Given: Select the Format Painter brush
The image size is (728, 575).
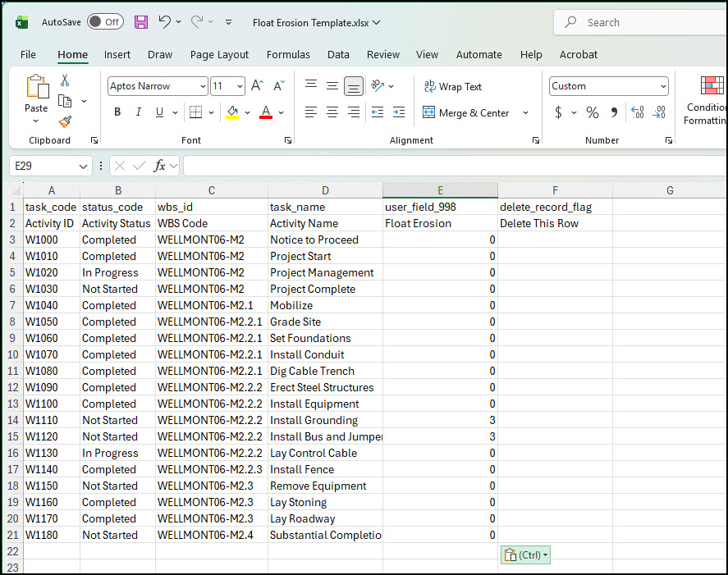Looking at the screenshot, I should [x=65, y=121].
